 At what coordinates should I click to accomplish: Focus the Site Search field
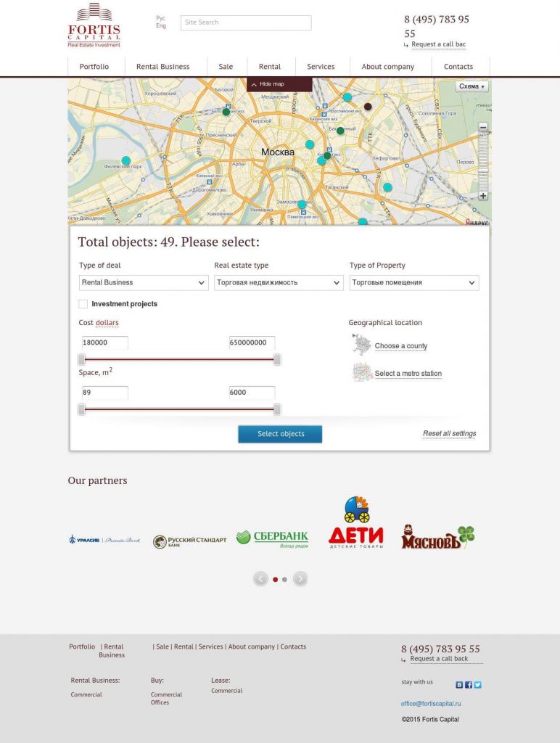click(x=246, y=22)
